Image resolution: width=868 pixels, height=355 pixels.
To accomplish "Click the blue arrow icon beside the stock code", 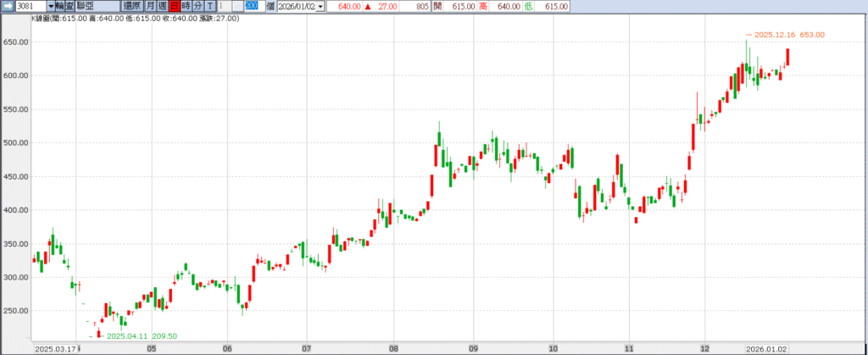I will (x=8, y=6).
